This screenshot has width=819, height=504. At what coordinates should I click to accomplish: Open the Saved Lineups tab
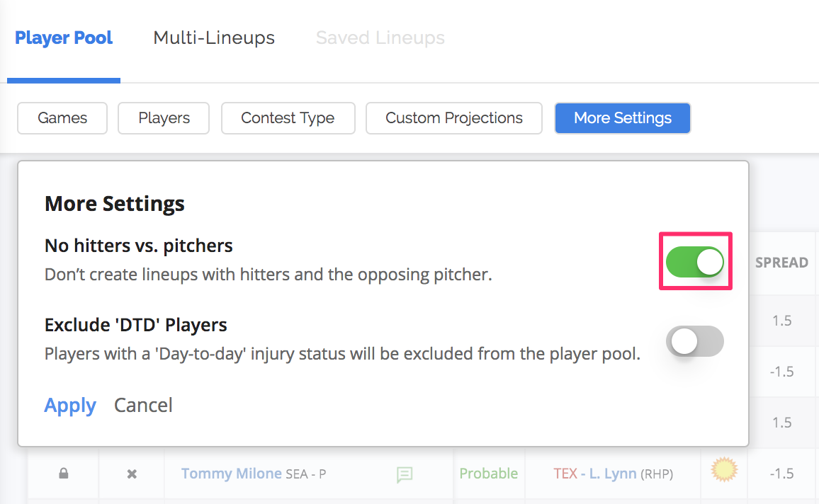tap(380, 38)
